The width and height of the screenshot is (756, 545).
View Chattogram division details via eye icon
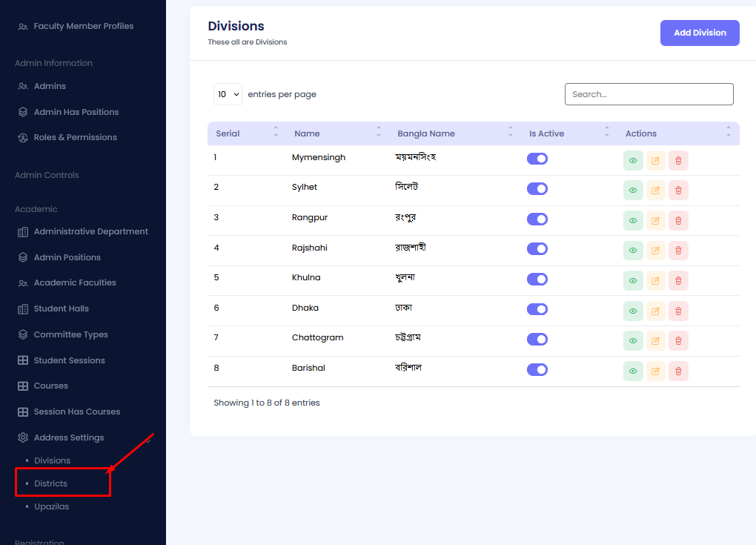coord(633,341)
